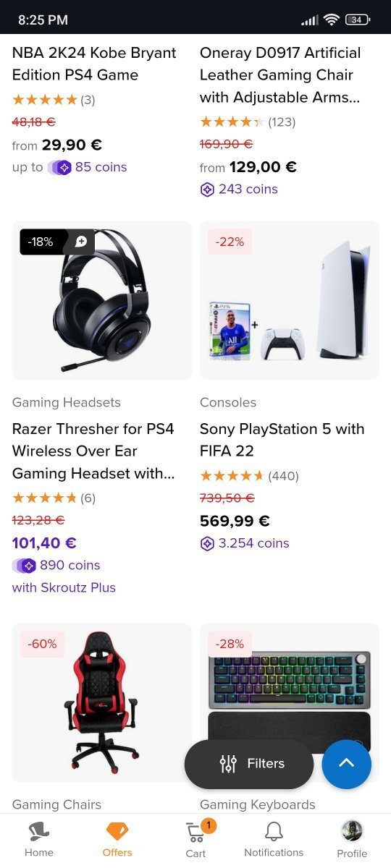
Task: Tap the 243 coins icon for Oneray chair
Action: (x=207, y=190)
